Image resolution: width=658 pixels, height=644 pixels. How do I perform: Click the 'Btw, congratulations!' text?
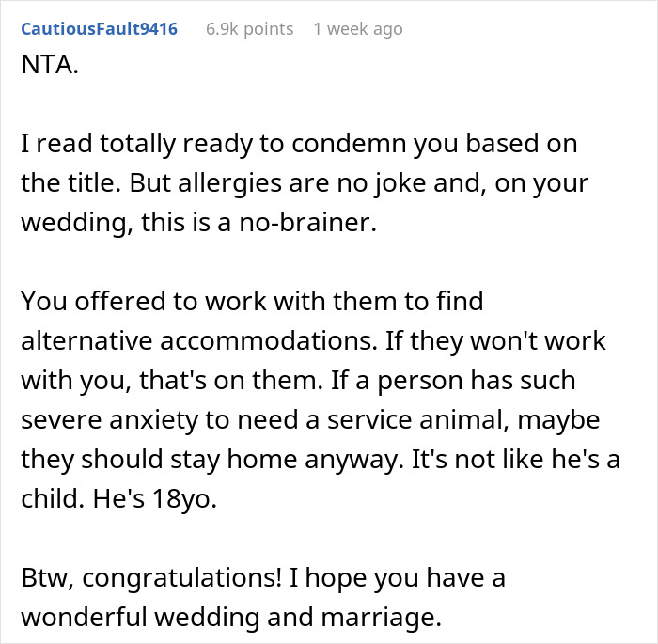151,578
